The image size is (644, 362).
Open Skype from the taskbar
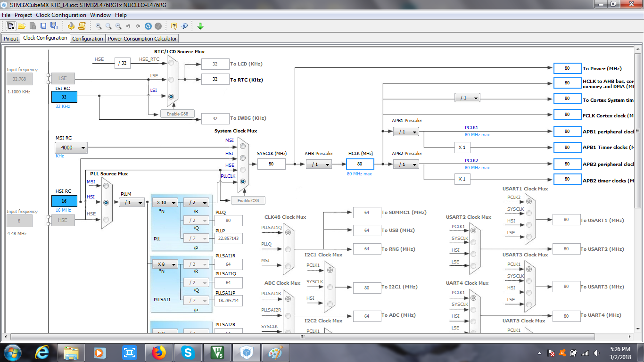[x=188, y=353]
